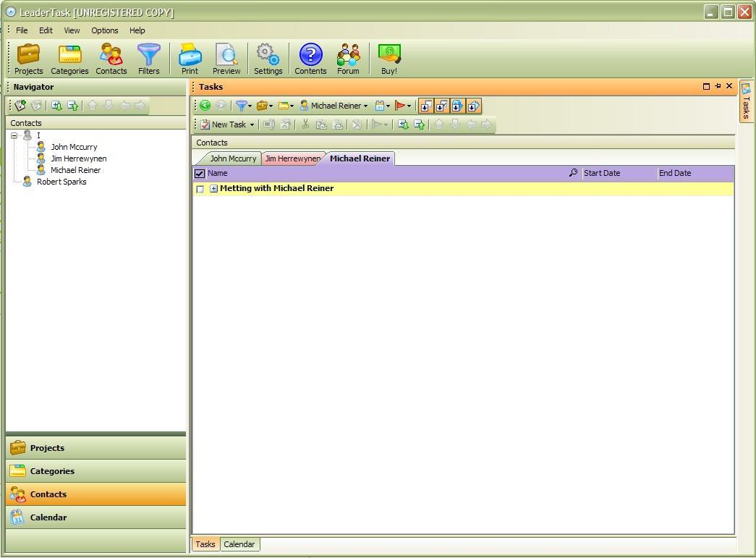Open Print Preview
Screen dimensions: 756x558
tap(226, 59)
